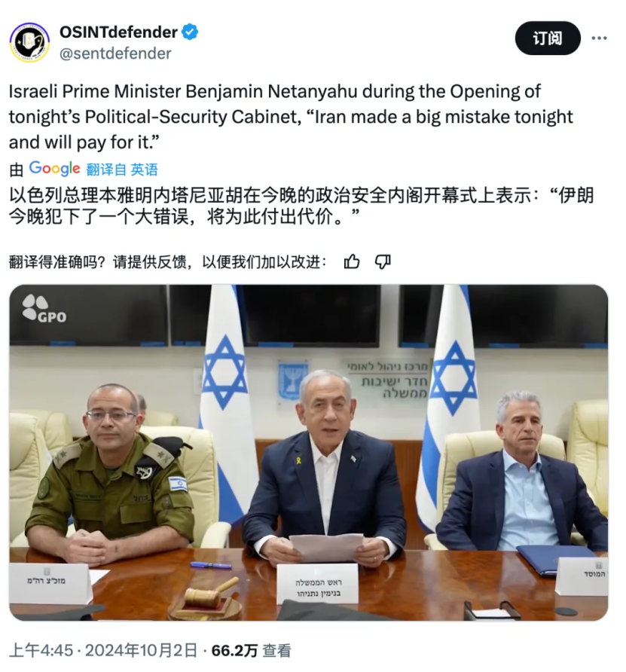Give thumbs down to the translation

(x=383, y=261)
